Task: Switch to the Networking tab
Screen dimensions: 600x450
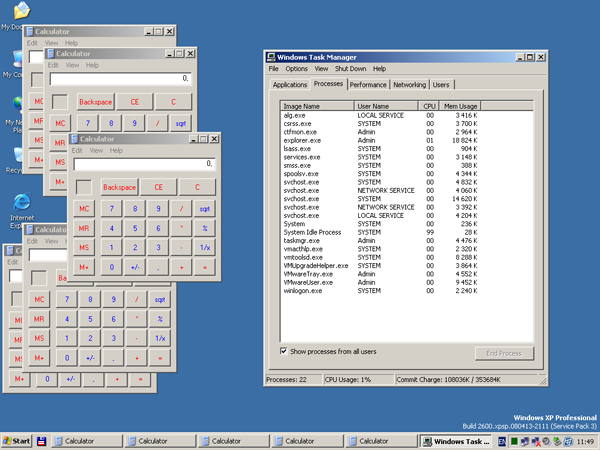Action: pos(409,85)
